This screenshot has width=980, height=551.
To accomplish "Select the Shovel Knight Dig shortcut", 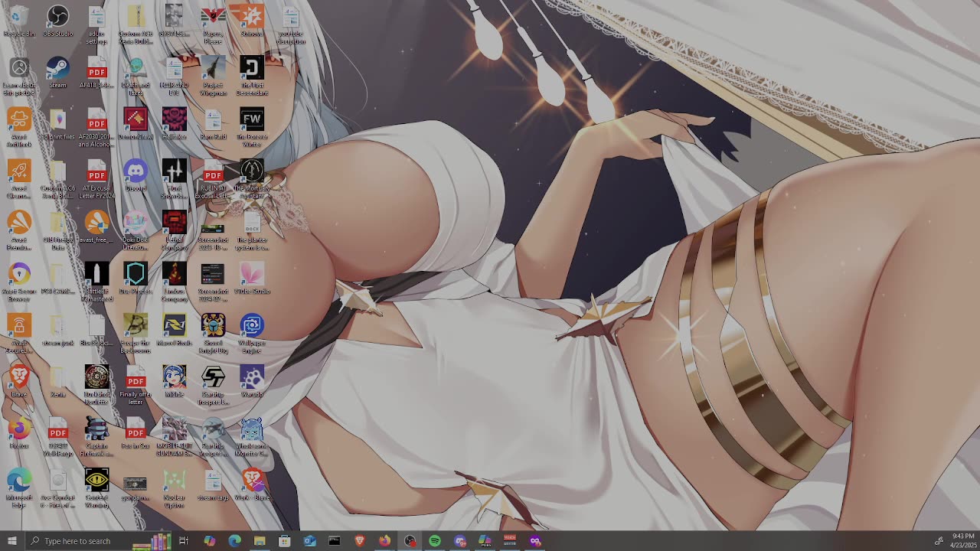I will 213,334.
